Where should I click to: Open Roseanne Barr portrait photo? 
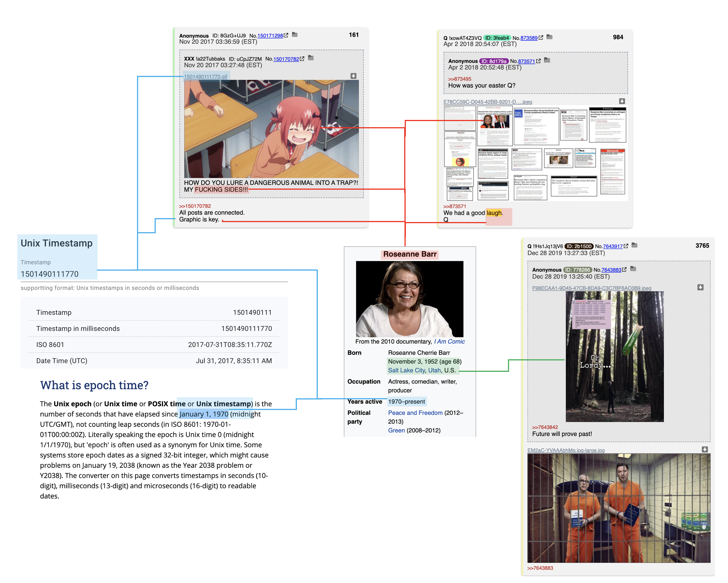(410, 299)
